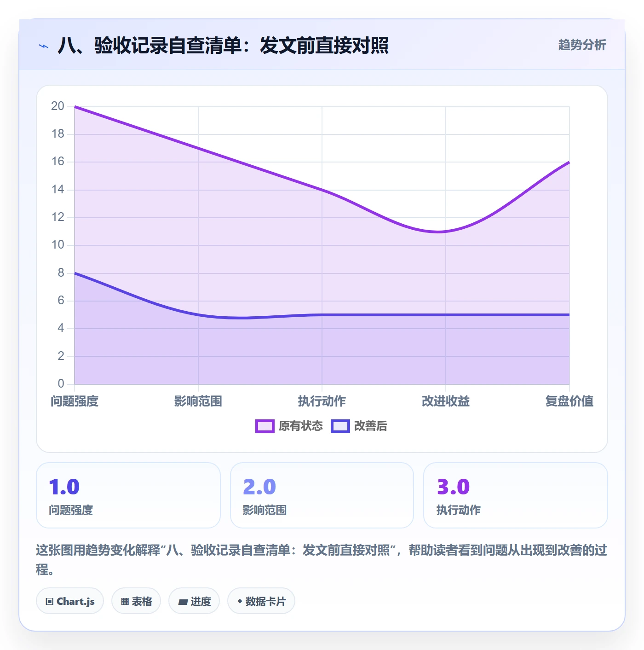The width and height of the screenshot is (644, 650).
Task: Click the y-axis value 20
Action: 57,106
